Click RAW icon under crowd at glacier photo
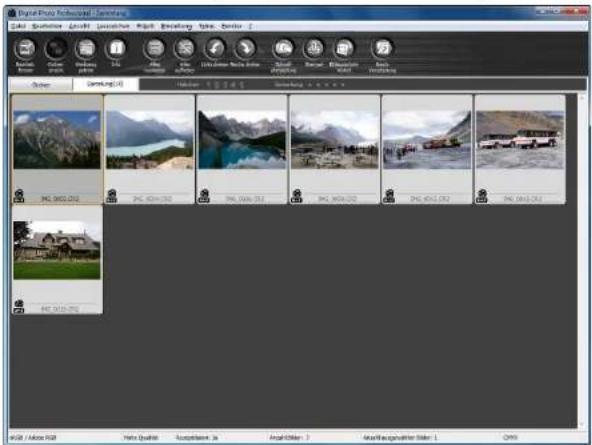The width and height of the screenshot is (592, 445). tap(297, 196)
